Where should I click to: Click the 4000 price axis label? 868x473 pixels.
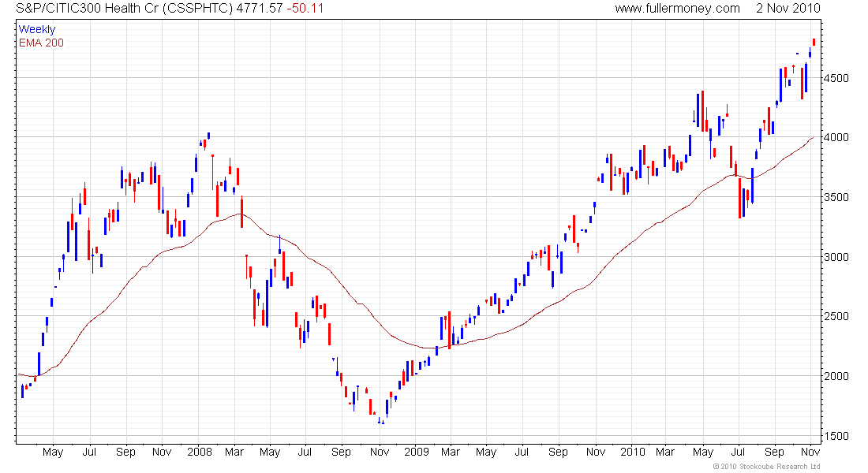[836, 137]
